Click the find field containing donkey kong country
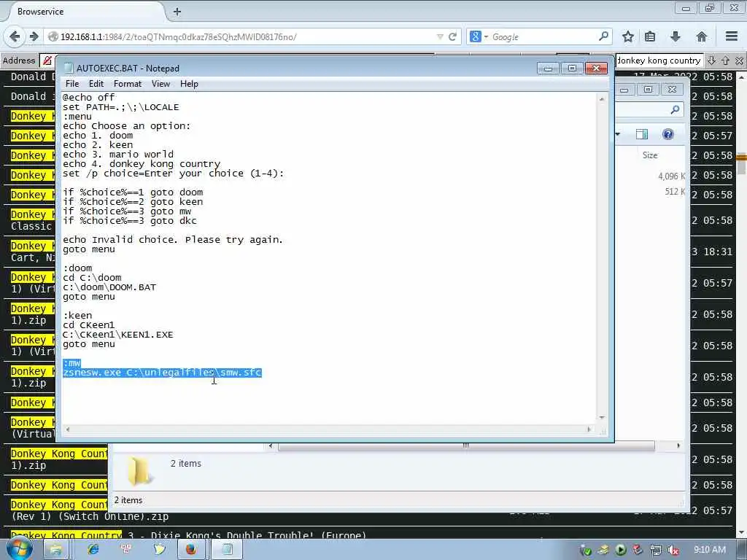The width and height of the screenshot is (747, 560). pos(659,61)
